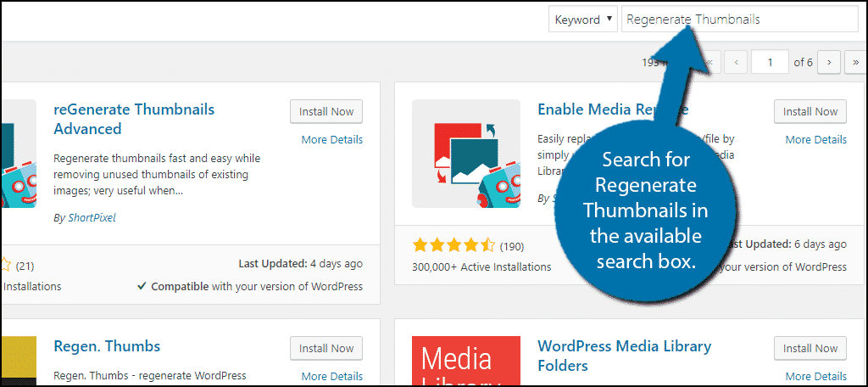868x387 pixels.
Task: Click the previous page arrow button
Action: [x=737, y=62]
